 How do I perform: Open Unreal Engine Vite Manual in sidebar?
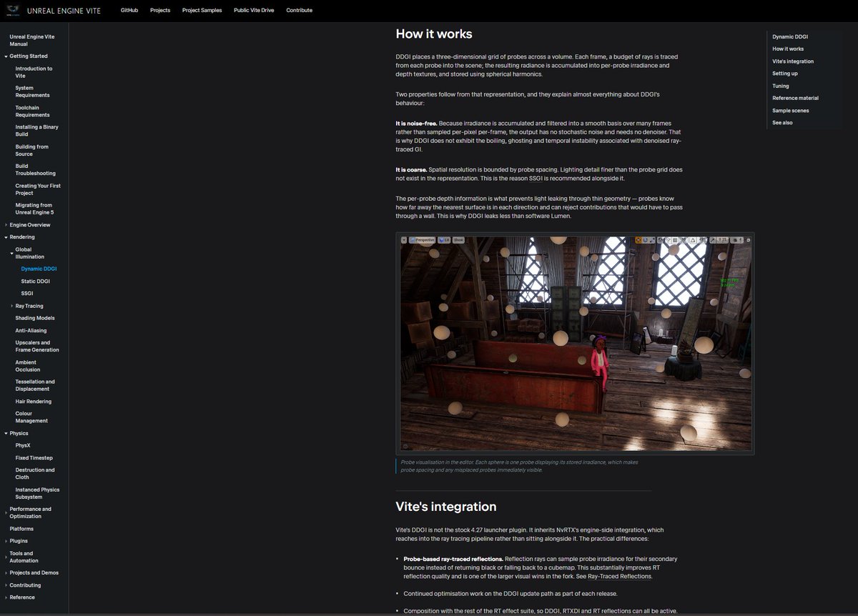(x=31, y=40)
